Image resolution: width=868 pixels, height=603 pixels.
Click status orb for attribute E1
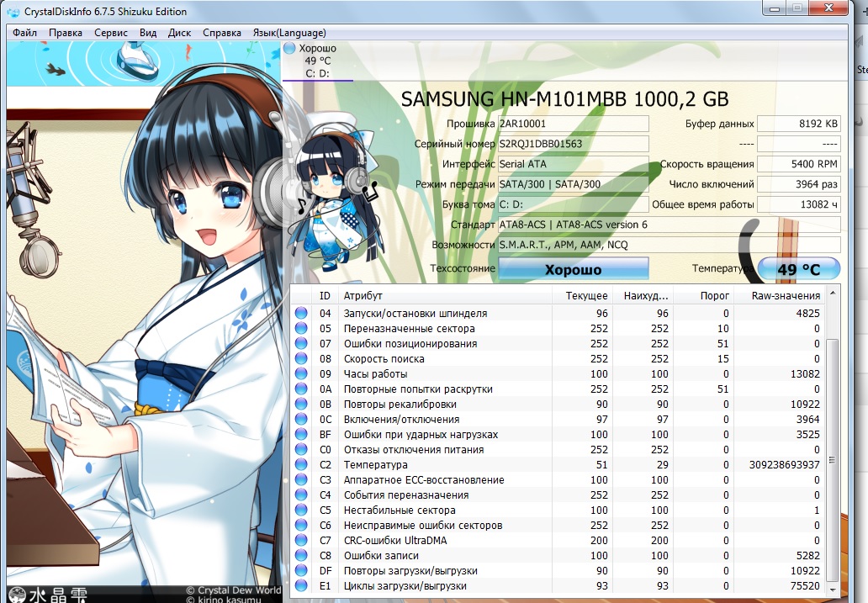click(301, 586)
